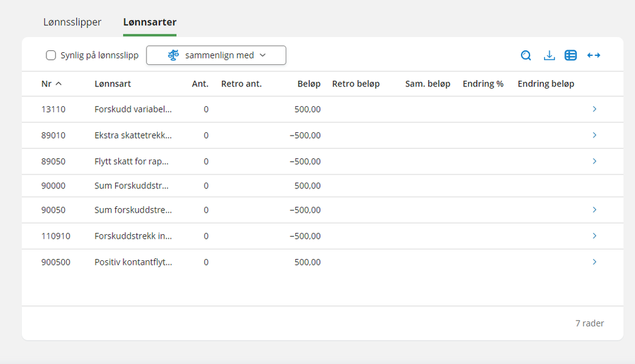Sort by the Retro beløp column header
635x364 pixels.
coord(356,84)
